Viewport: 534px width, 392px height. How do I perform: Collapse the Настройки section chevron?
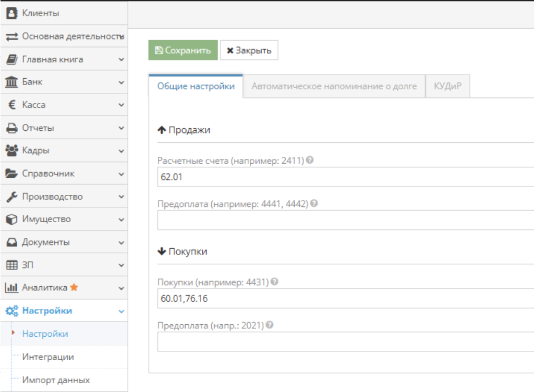click(x=121, y=311)
